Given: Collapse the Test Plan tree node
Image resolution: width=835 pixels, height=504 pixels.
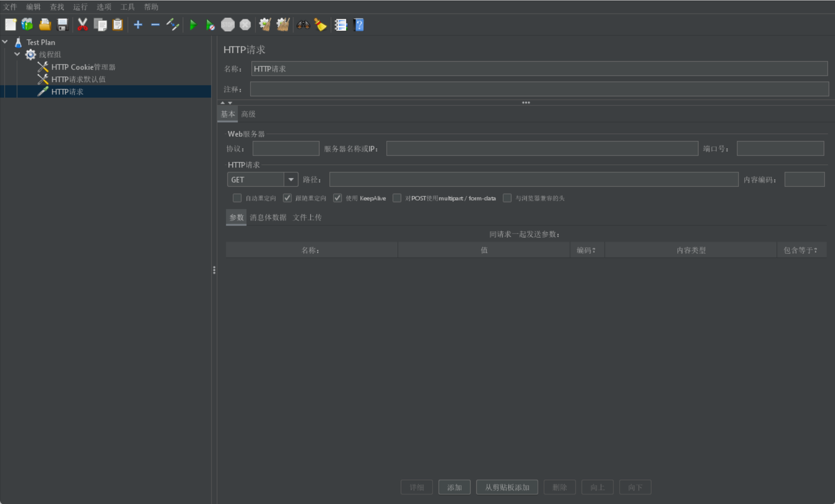Looking at the screenshot, I should coord(5,42).
